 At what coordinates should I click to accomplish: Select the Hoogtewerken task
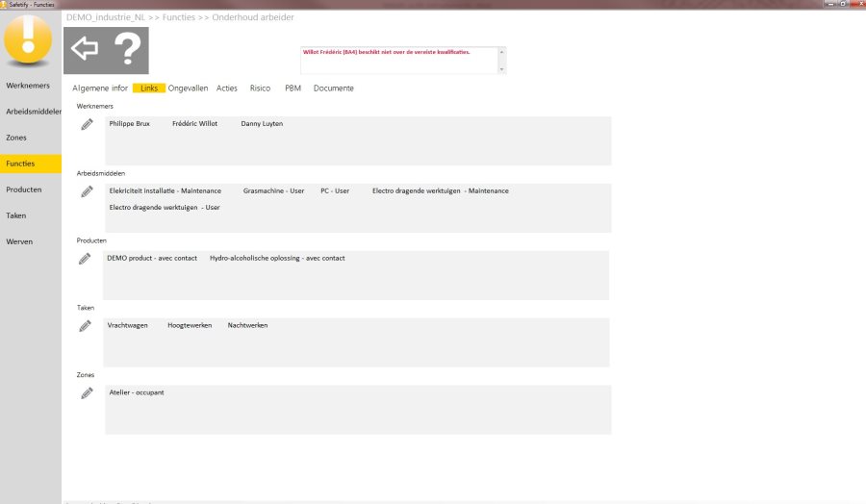pyautogui.click(x=190, y=326)
